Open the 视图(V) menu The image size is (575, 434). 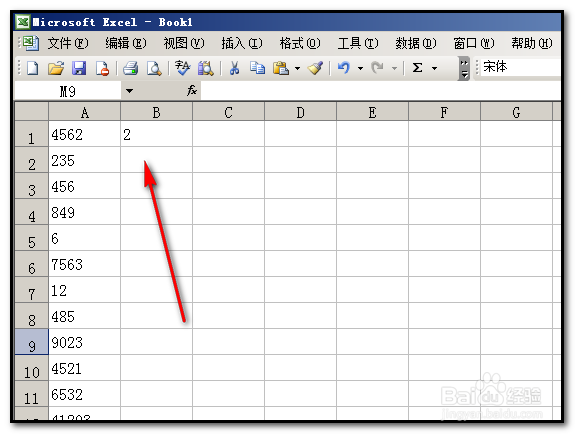pyautogui.click(x=184, y=43)
